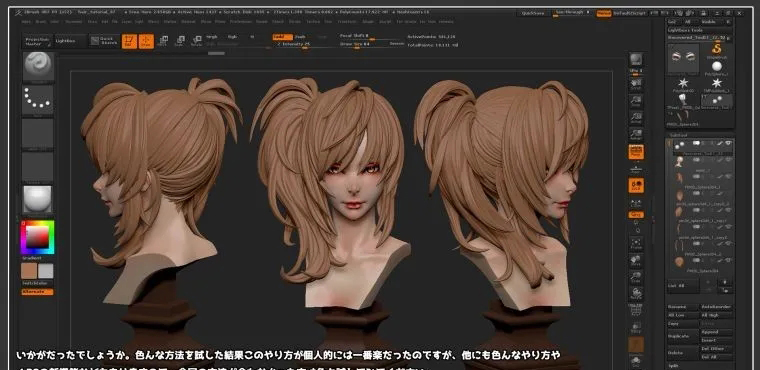Click the Frame view icon
Image resolution: width=760 pixels, height=370 pixels.
point(636,243)
